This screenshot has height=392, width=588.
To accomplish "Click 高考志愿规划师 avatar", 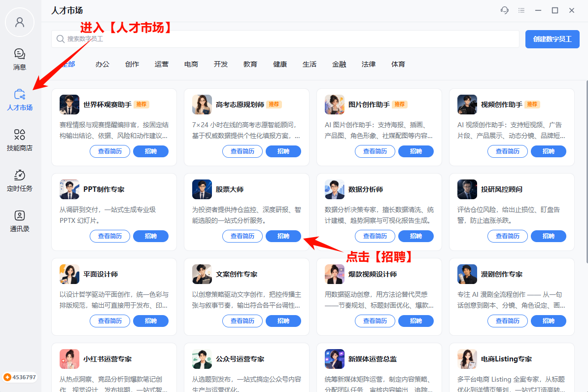I will pyautogui.click(x=202, y=104).
